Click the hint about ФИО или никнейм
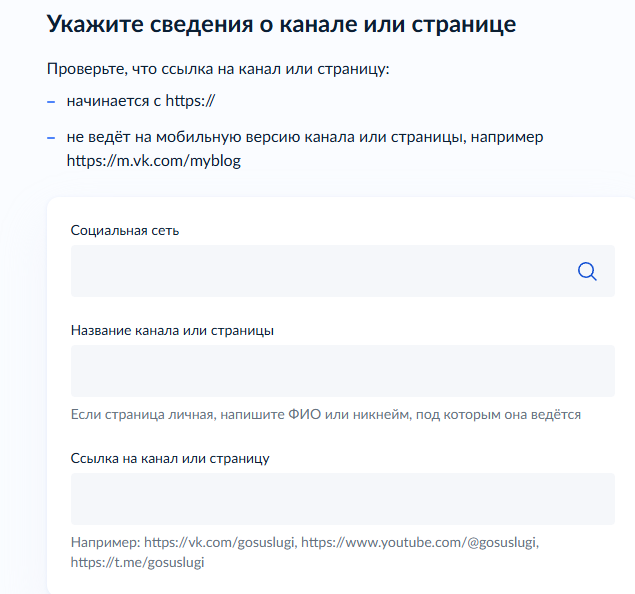 coord(325,414)
